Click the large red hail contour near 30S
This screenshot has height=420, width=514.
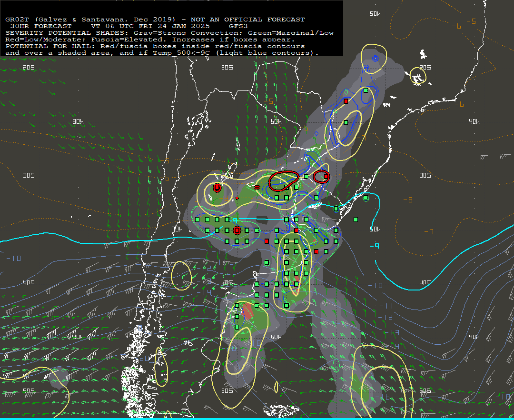pos(284,180)
